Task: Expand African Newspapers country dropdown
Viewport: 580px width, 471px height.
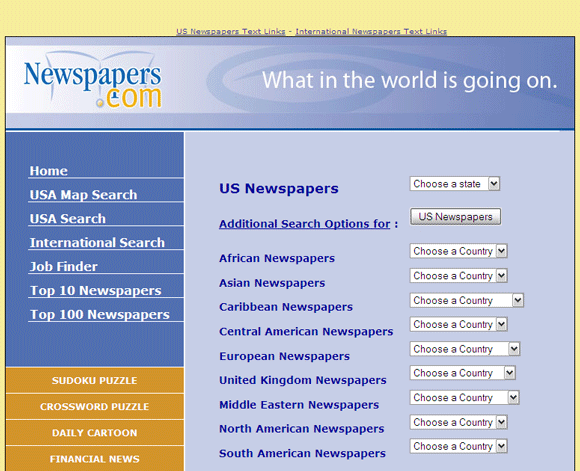Action: [x=458, y=251]
